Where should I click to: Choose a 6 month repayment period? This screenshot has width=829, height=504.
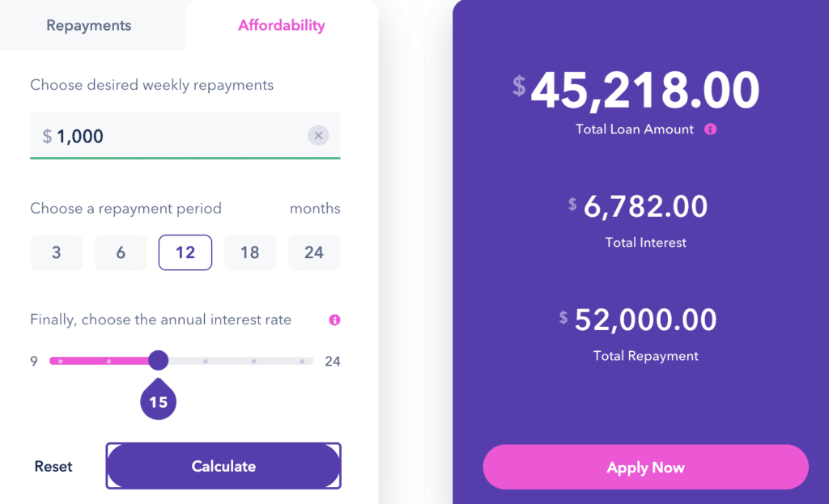coord(120,252)
